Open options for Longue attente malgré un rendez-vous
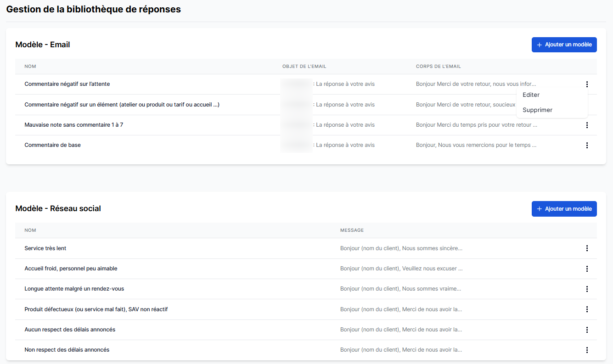613x364 pixels. [x=587, y=289]
